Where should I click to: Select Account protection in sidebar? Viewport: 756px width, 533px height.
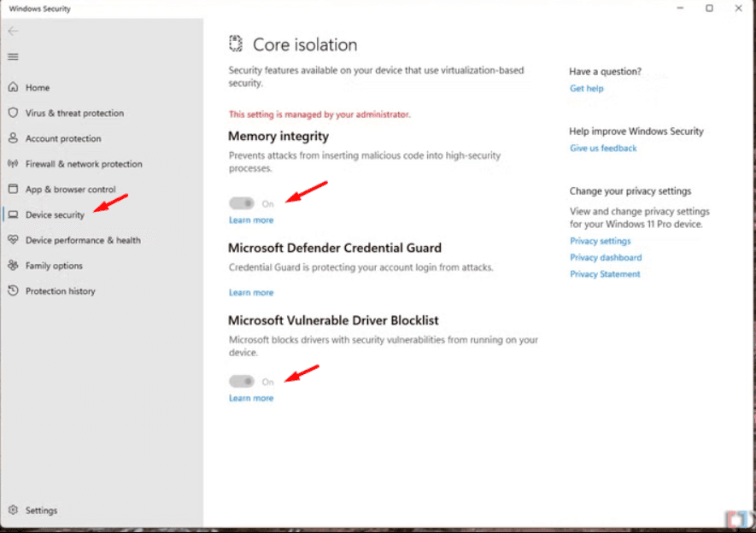(63, 138)
